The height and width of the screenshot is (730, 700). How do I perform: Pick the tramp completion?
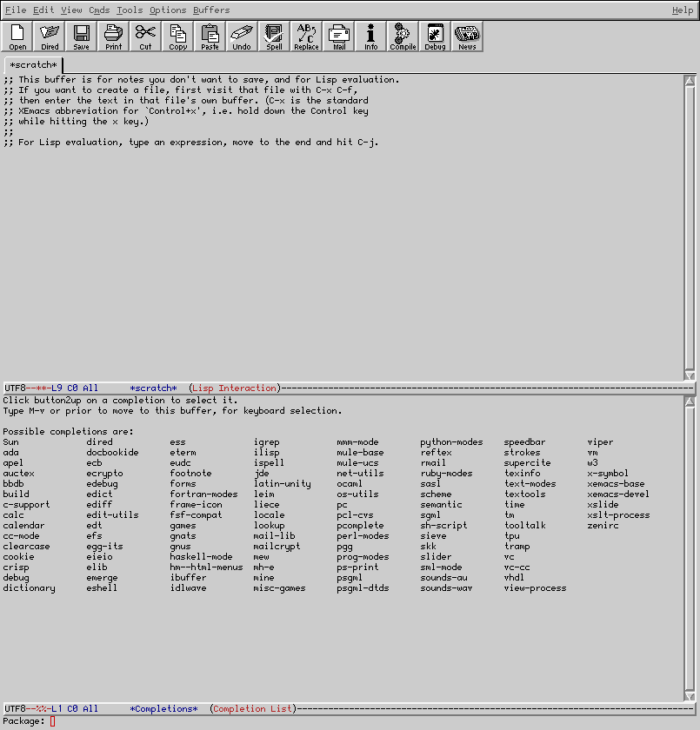click(517, 546)
